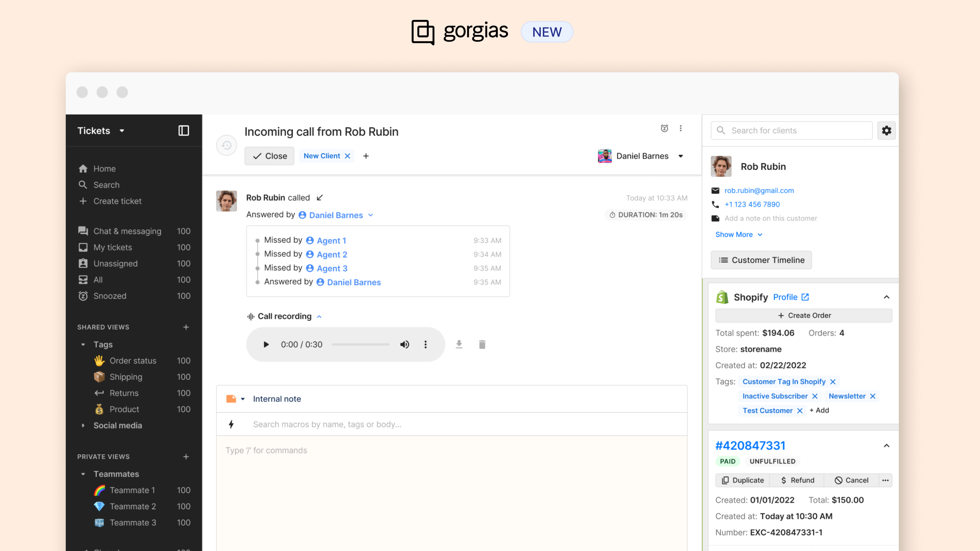Toggle mute on call recording audio
This screenshot has width=980, height=551.
[404, 344]
